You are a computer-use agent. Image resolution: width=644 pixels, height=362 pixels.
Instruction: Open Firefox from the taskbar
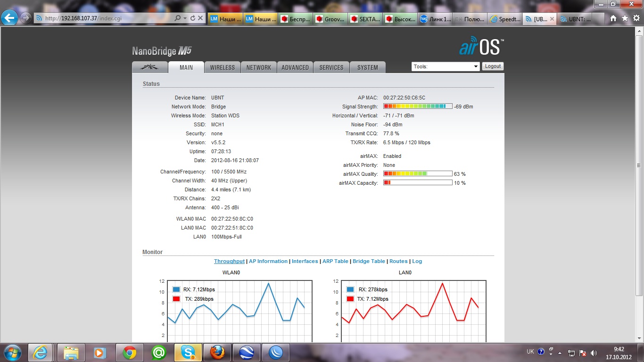217,352
